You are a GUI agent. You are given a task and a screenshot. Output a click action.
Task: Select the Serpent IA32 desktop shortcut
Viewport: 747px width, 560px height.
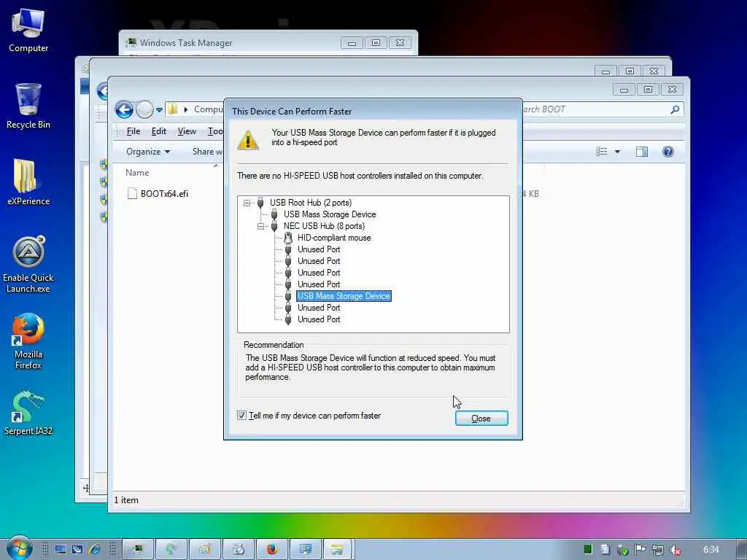pos(28,413)
